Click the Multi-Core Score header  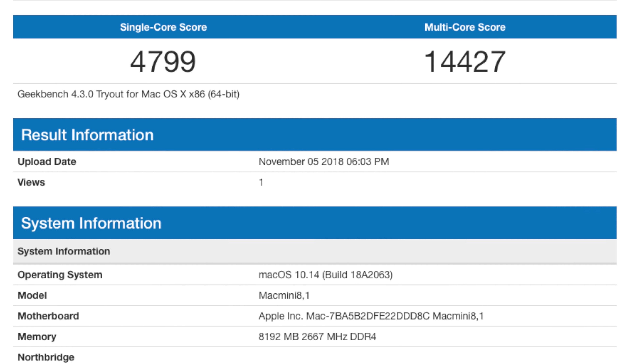(465, 27)
